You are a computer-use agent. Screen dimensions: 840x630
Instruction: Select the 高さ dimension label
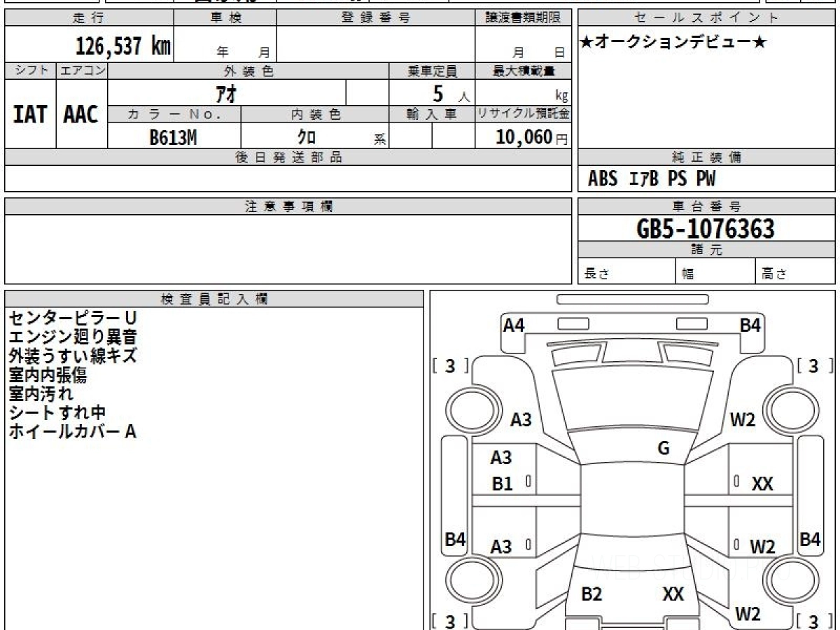(773, 274)
